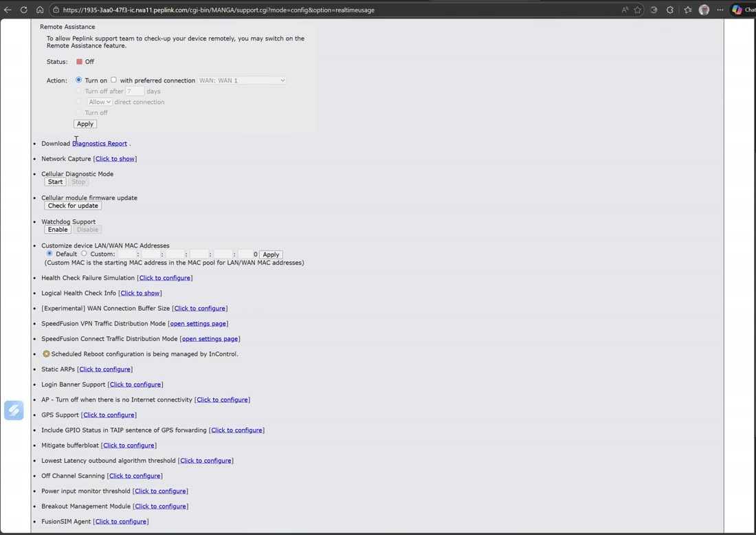Configure Breakout Management Module
Screen dimensions: 756x535
[160, 506]
